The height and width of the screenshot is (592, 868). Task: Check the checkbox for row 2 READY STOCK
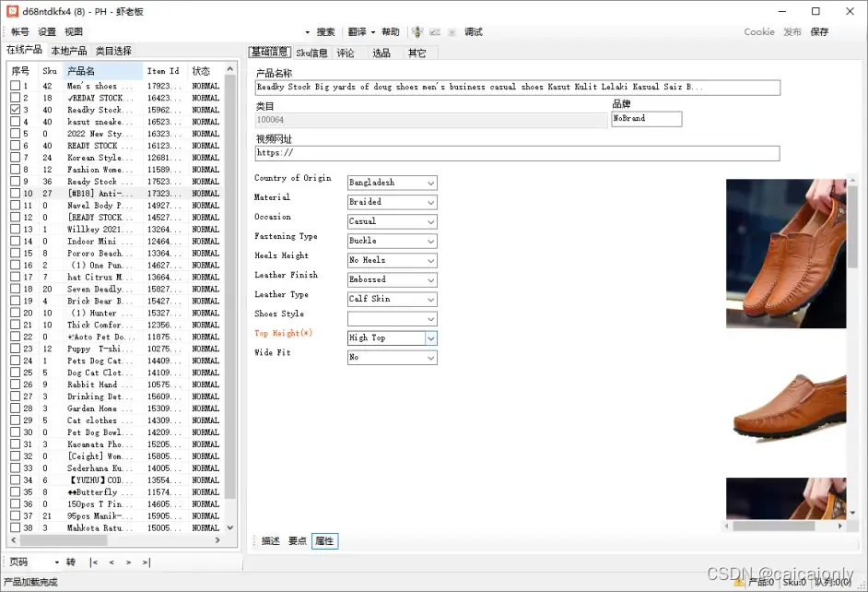(15, 98)
